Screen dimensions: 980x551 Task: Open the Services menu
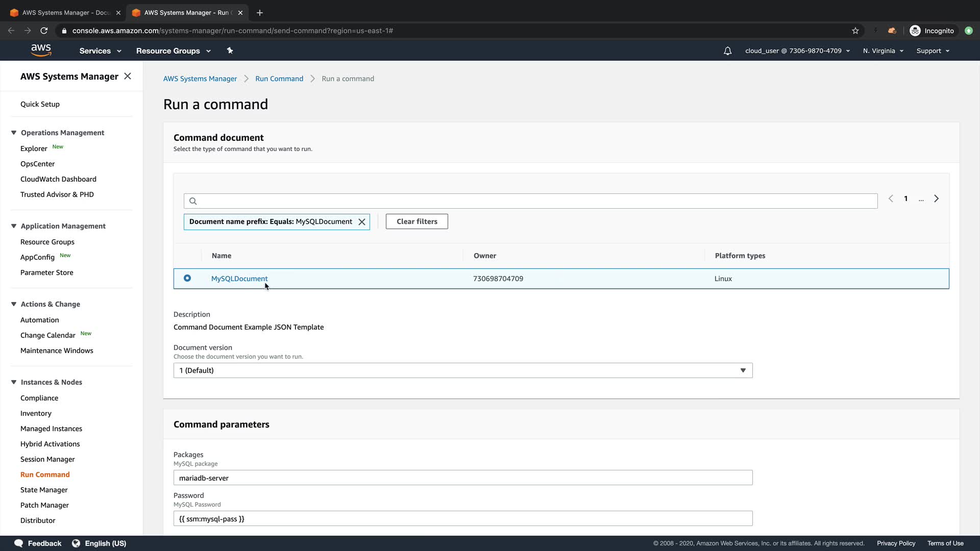[x=100, y=51]
